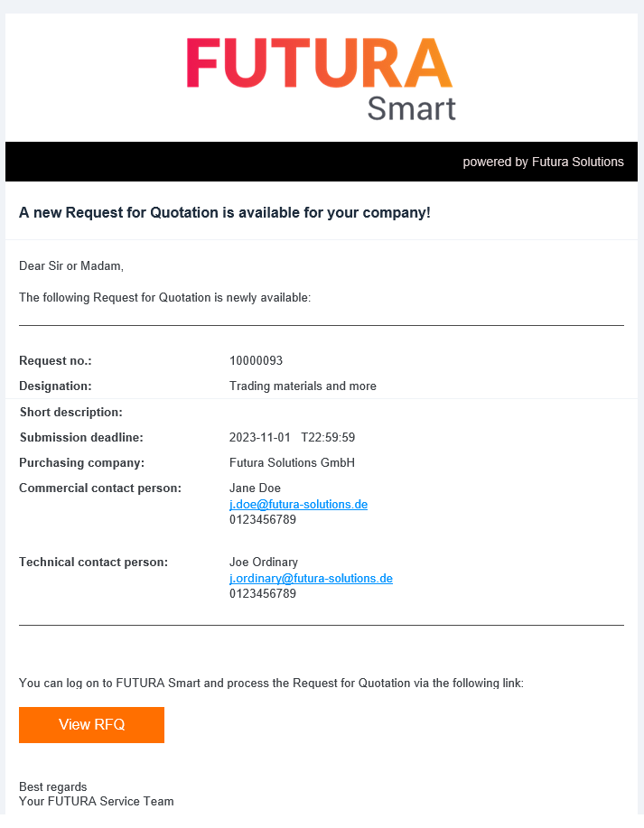Click the 'Futura Solutions GmbH' purchasing company value

(292, 462)
